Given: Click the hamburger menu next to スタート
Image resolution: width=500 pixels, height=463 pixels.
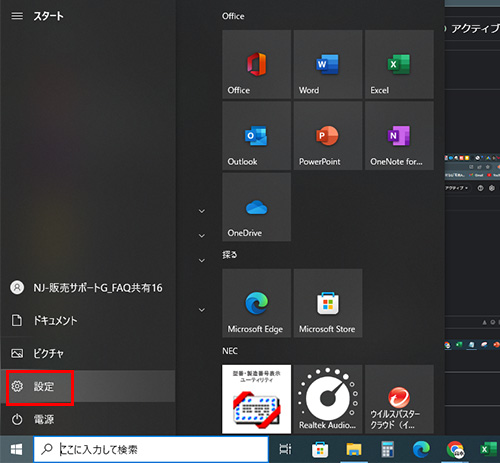Looking at the screenshot, I should tap(17, 16).
